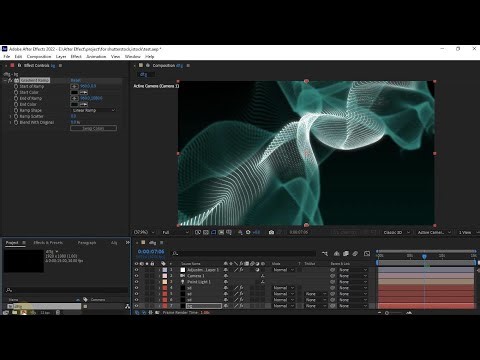The width and height of the screenshot is (480, 360).
Task: Open the magnification ratio dropdown
Action: pyautogui.click(x=144, y=232)
